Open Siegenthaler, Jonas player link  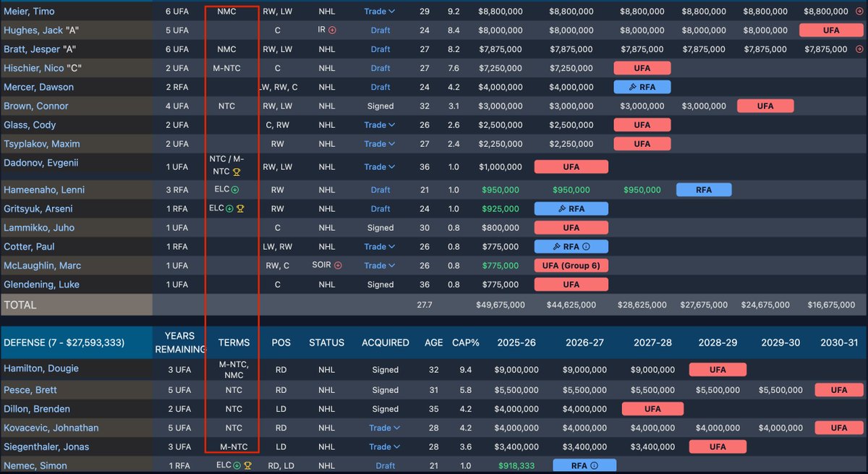46,447
